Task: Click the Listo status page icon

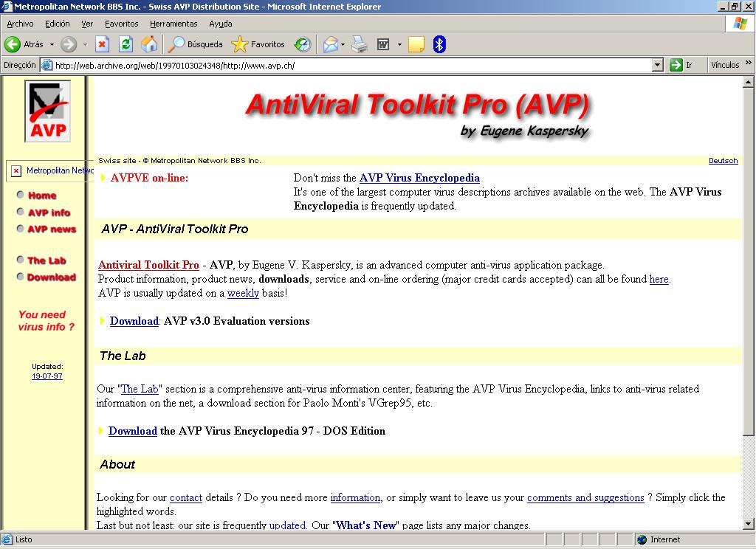Action: (7, 539)
